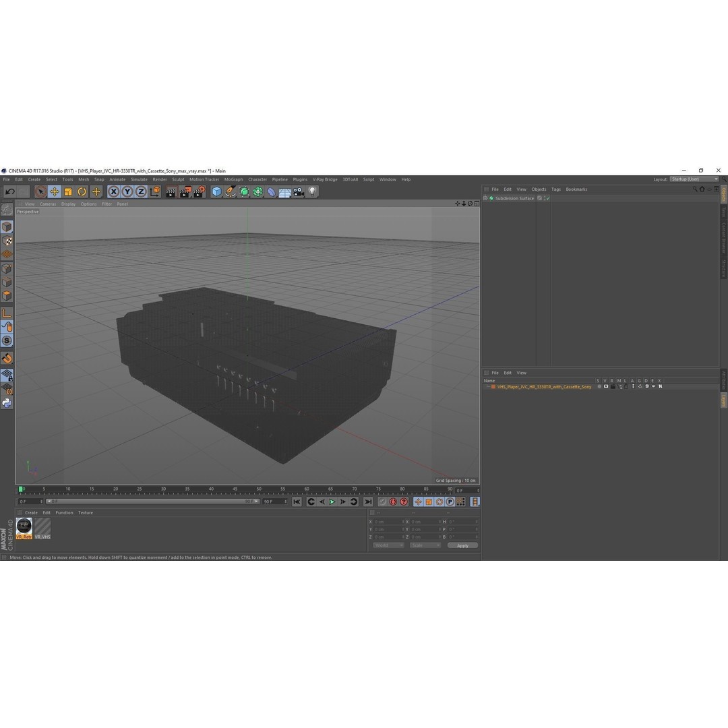Select the VR_Retr material thumbnail

pyautogui.click(x=24, y=528)
